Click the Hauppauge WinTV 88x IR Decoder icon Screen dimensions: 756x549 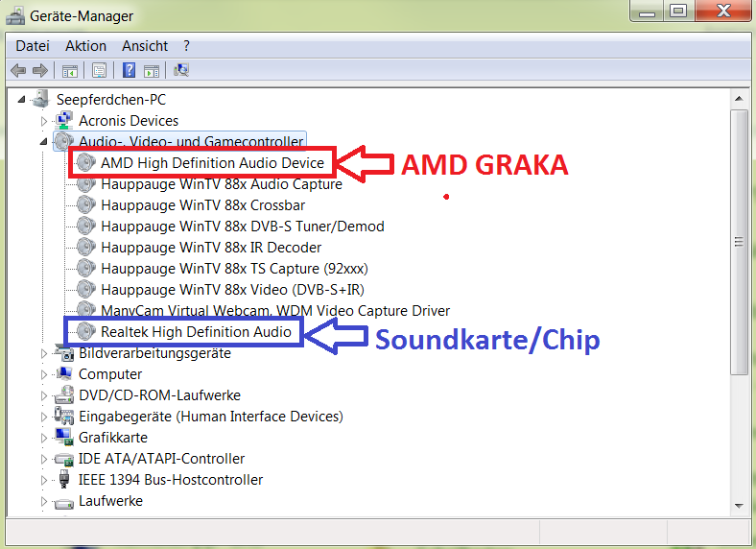(x=85, y=247)
